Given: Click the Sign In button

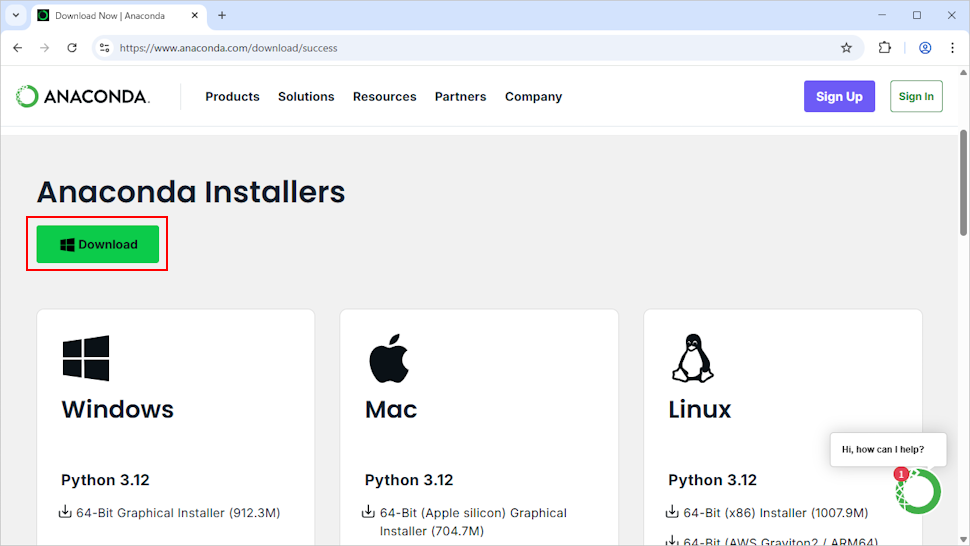Looking at the screenshot, I should click(916, 96).
